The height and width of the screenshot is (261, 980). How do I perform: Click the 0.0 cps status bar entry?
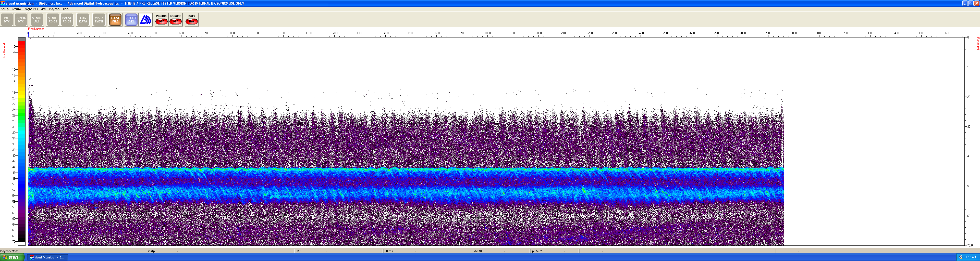(388, 251)
